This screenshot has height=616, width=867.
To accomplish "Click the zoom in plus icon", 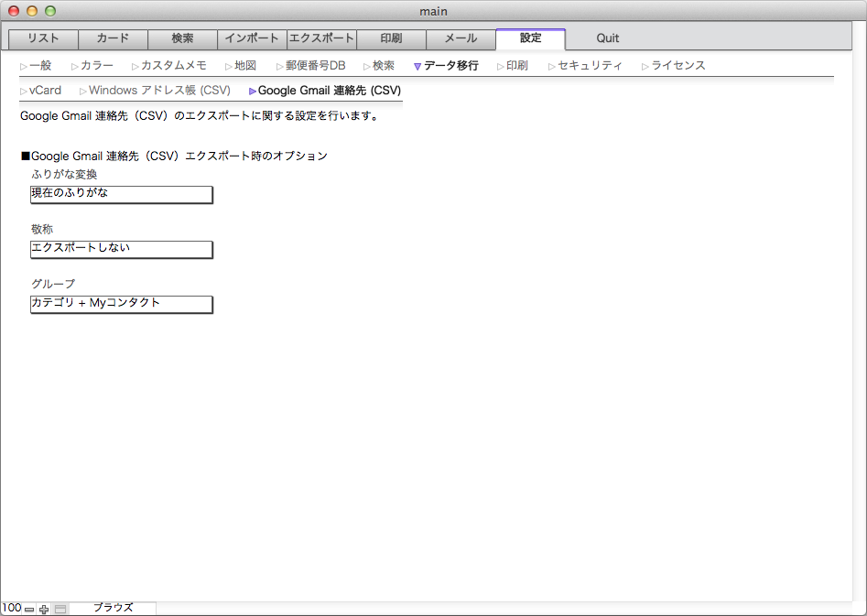I will pyautogui.click(x=44, y=609).
